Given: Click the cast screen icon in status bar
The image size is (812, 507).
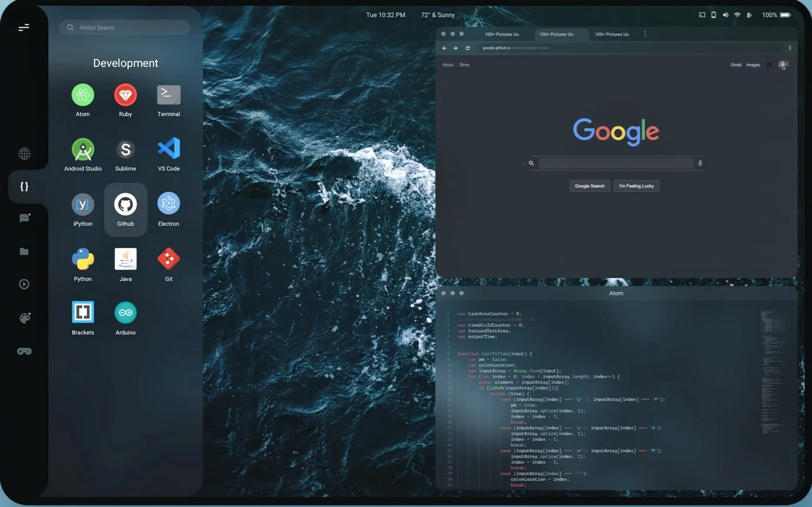Looking at the screenshot, I should (702, 15).
